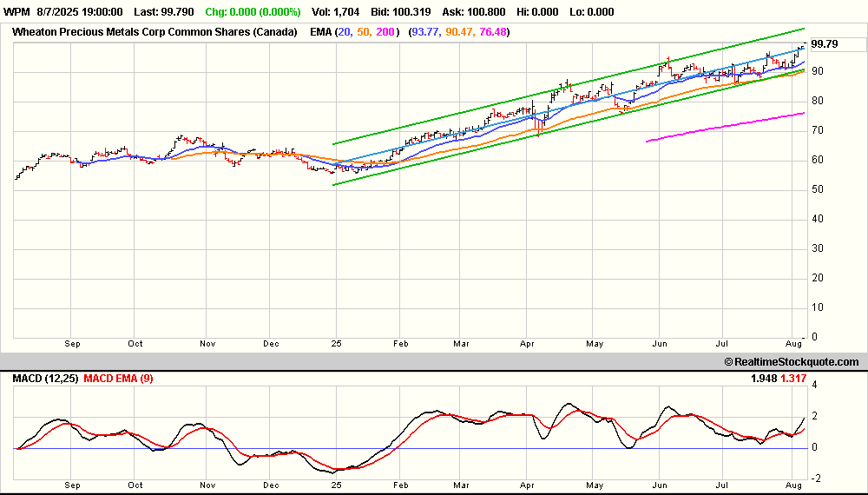This screenshot has width=868, height=495.
Task: Click Apr on the MACD panel date axis
Action: (x=527, y=485)
